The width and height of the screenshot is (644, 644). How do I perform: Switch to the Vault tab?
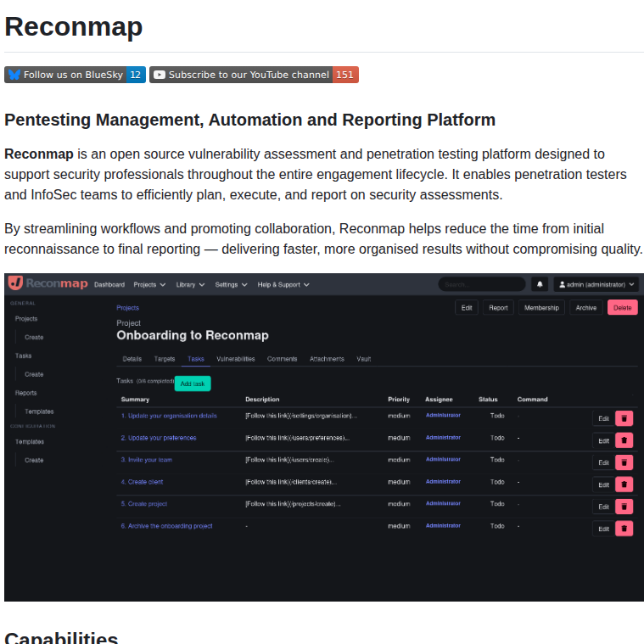tap(364, 359)
